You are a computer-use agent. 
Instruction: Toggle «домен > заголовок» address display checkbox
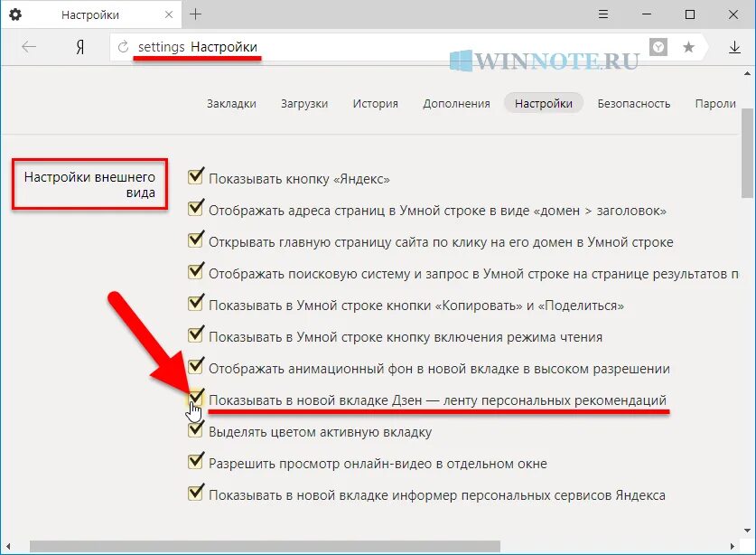click(x=195, y=209)
